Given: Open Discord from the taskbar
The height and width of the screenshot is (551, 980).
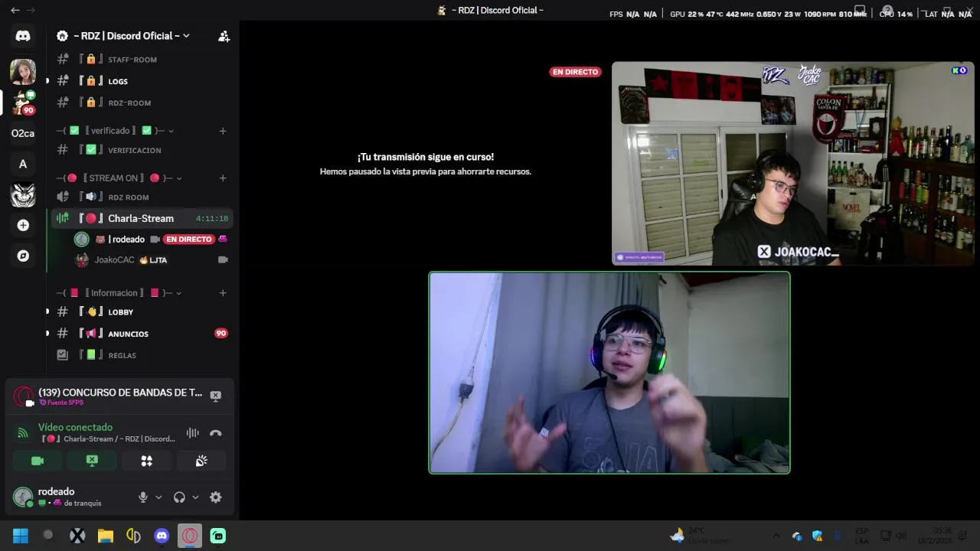Looking at the screenshot, I should coord(162,536).
